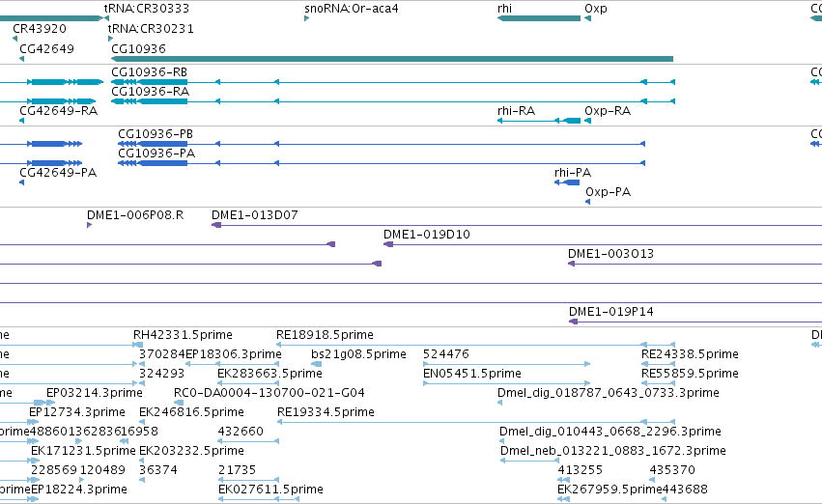Click the DME1-003O13 clone label

(610, 254)
